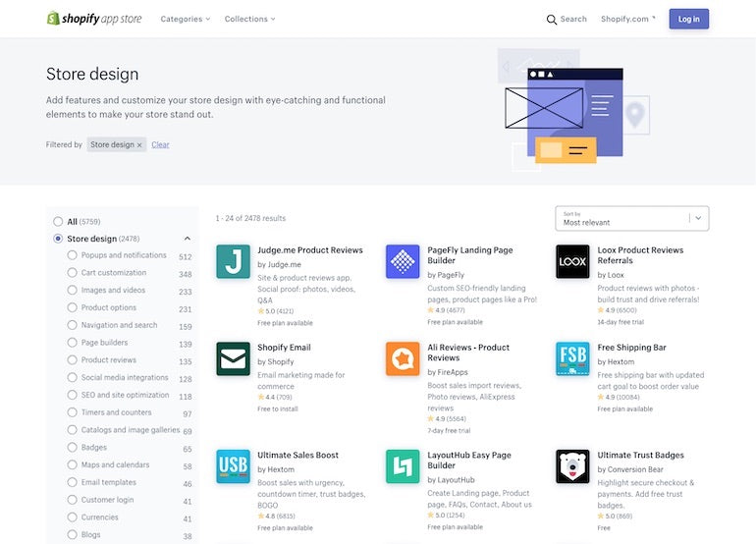The image size is (756, 544).
Task: Select the All categories radio button
Action: tap(58, 222)
